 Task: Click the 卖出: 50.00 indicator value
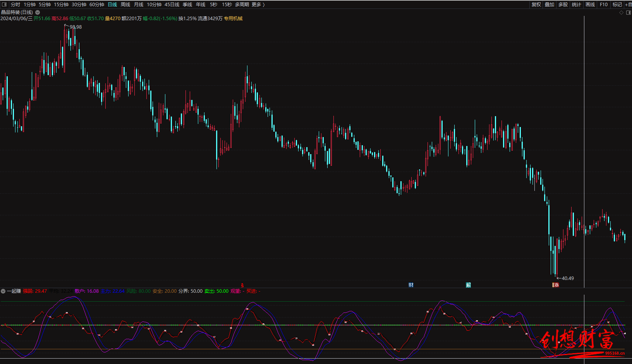click(216, 291)
